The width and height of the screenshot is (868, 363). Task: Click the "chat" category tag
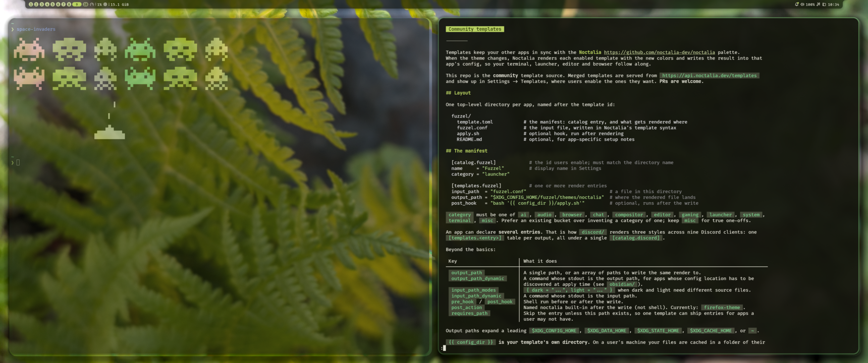pyautogui.click(x=599, y=215)
